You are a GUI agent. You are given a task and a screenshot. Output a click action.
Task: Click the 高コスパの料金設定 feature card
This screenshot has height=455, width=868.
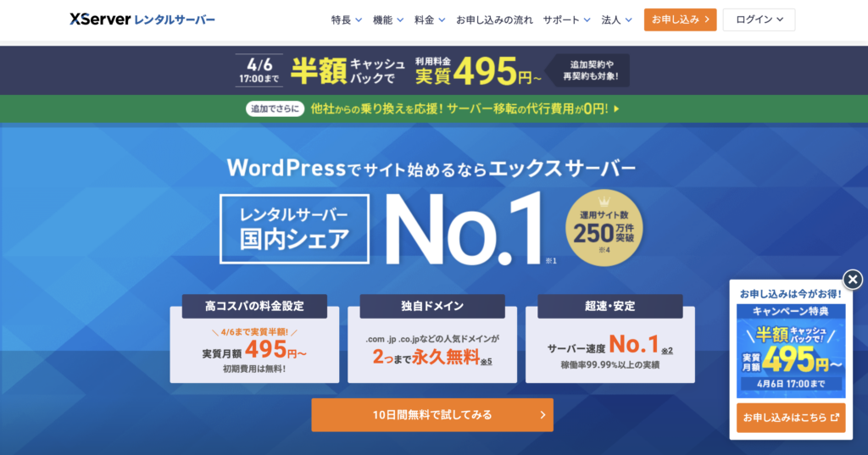click(x=254, y=339)
